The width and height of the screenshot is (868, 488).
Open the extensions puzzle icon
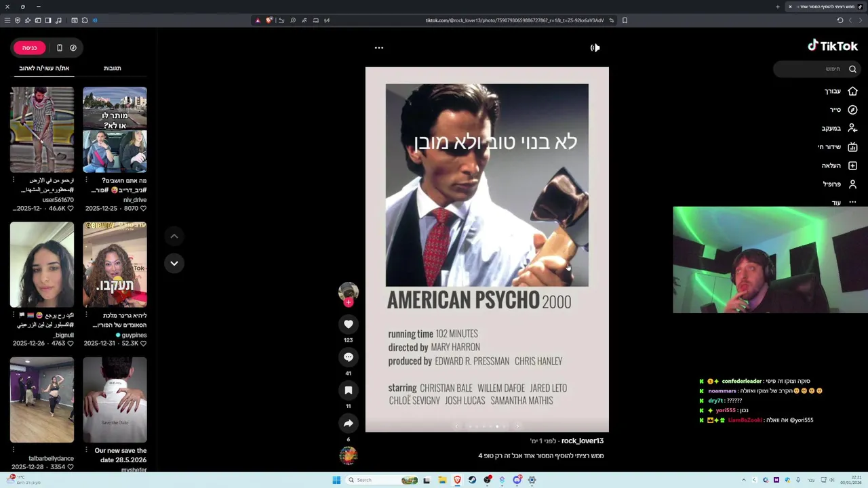click(x=85, y=20)
